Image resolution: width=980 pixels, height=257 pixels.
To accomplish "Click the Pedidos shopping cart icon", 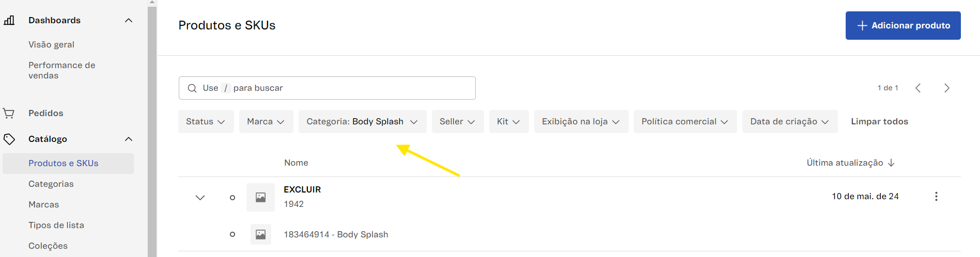I will pos(9,113).
